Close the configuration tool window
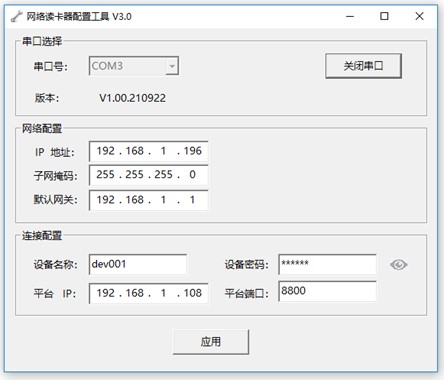This screenshot has height=380, width=444. point(419,16)
